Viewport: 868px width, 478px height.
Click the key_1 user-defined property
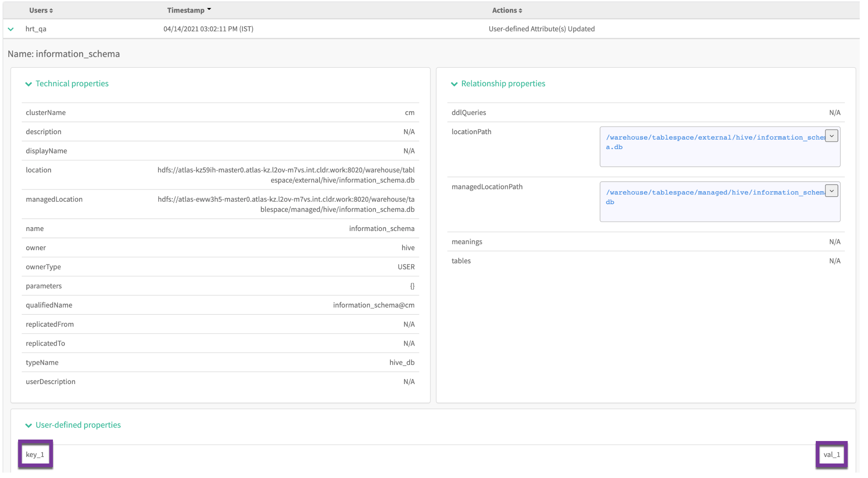click(x=35, y=454)
